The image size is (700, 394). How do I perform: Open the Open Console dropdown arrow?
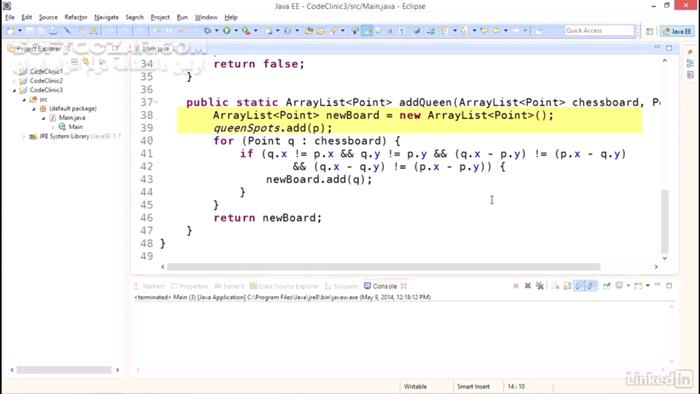point(648,286)
